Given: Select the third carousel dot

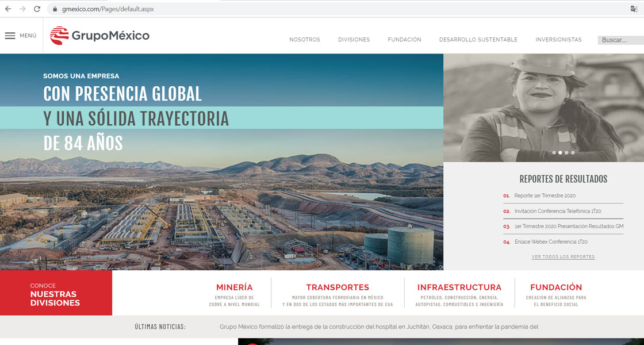Looking at the screenshot, I should (566, 153).
